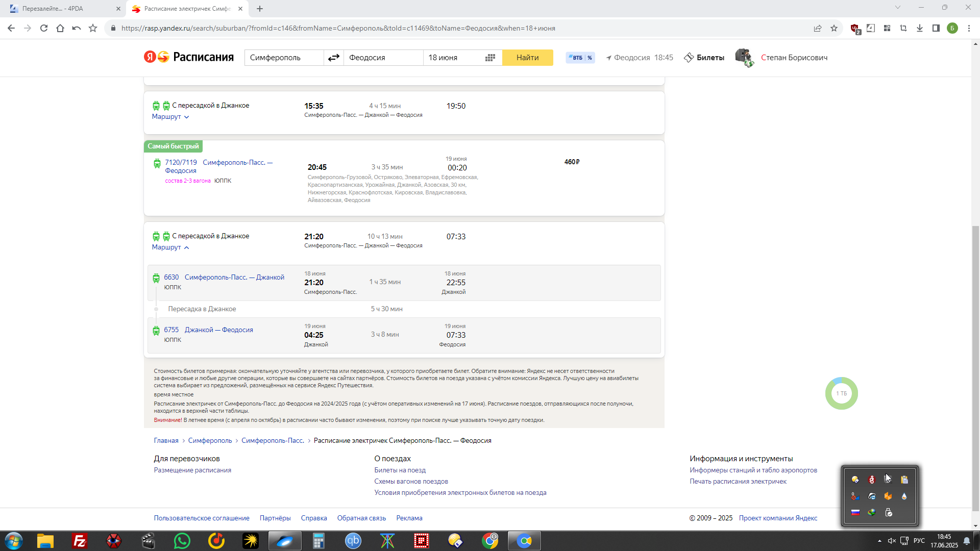Click the orange fox-shaped tray icon
The height and width of the screenshot is (551, 980).
(x=888, y=496)
